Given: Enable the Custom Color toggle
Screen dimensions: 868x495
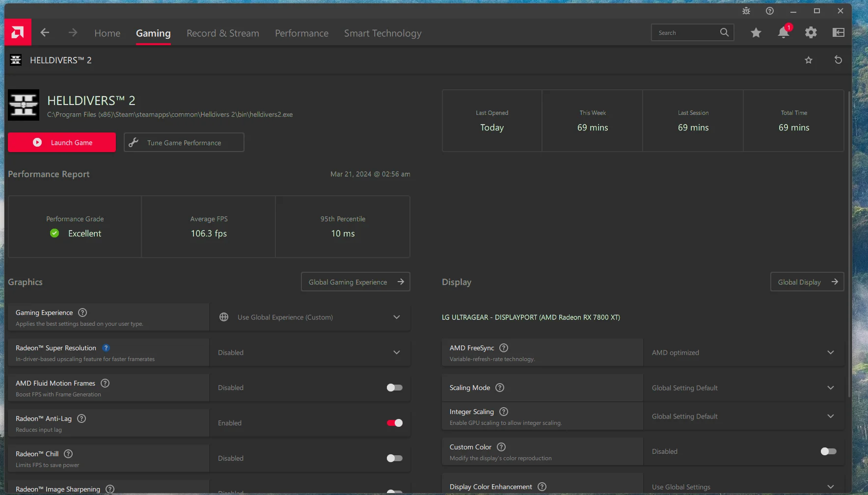Looking at the screenshot, I should point(829,451).
